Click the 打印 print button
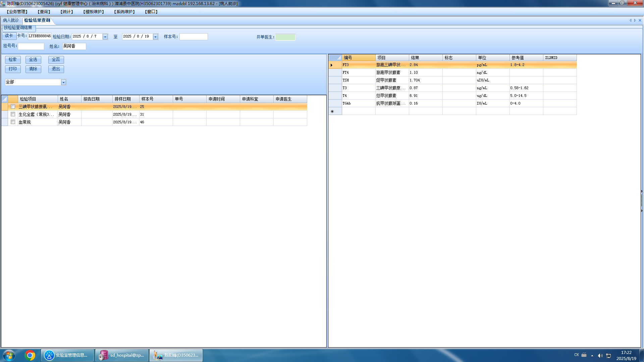This screenshot has width=644, height=362. tap(13, 69)
